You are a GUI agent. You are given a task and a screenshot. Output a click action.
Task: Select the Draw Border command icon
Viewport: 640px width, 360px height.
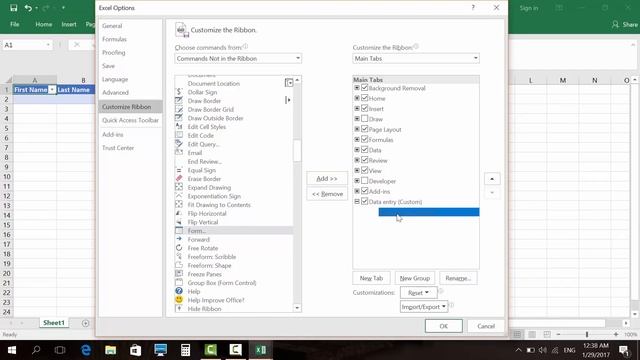[x=179, y=101]
